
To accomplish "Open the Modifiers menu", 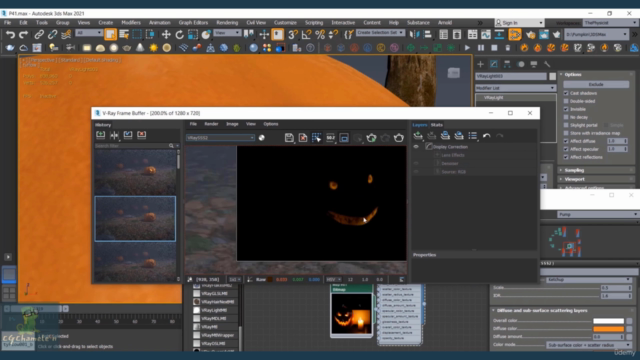I will tap(131, 23).
